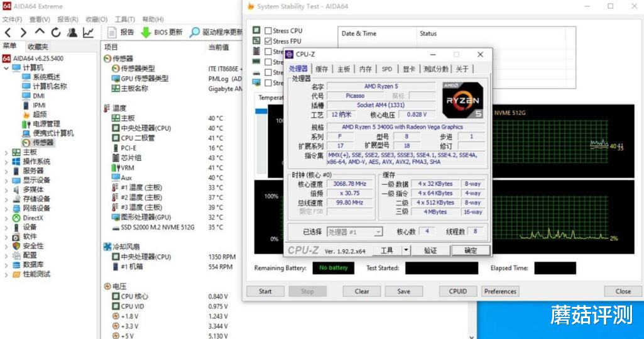
Task: Expand the 显示设备 tree node
Action: coord(6,181)
